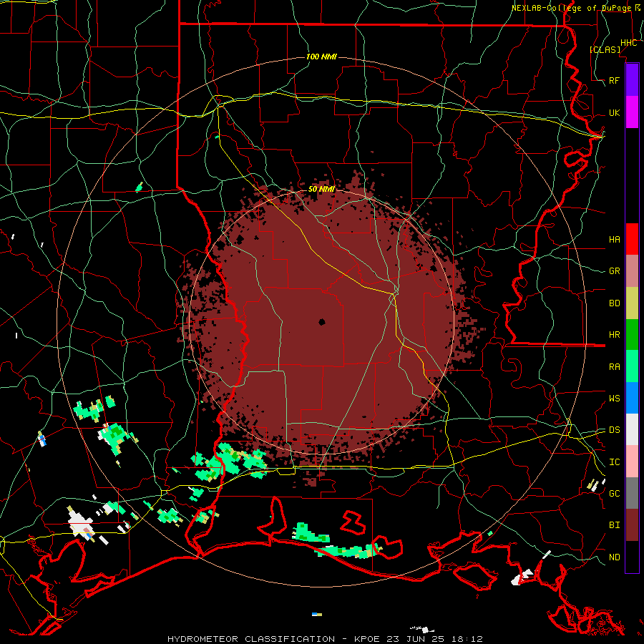
Task: Click the black radar site dot at center
Action: [x=322, y=322]
